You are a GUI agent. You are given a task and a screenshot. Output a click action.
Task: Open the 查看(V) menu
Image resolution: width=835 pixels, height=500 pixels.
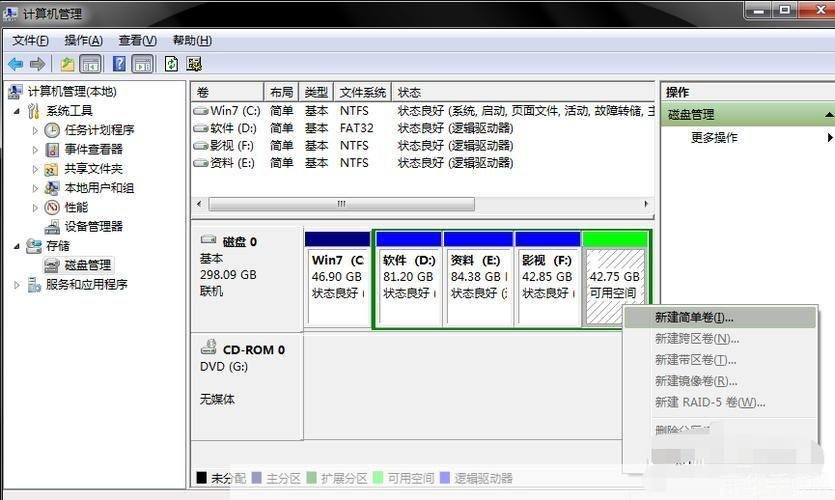tap(137, 40)
